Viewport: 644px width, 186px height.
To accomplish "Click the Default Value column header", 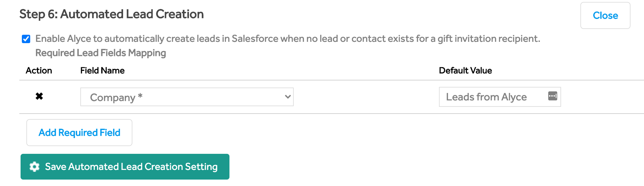I will 465,70.
